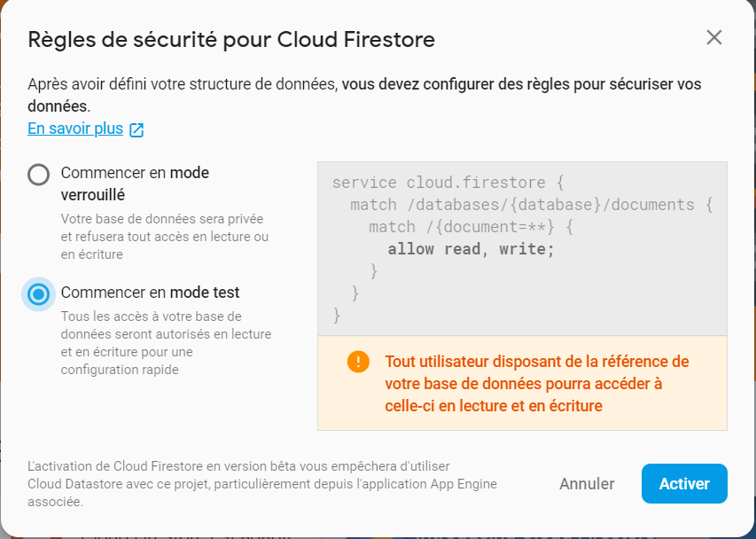Screen dimensions: 756x539
Task: Click the test mode description about configuration rapide
Action: pos(166,343)
